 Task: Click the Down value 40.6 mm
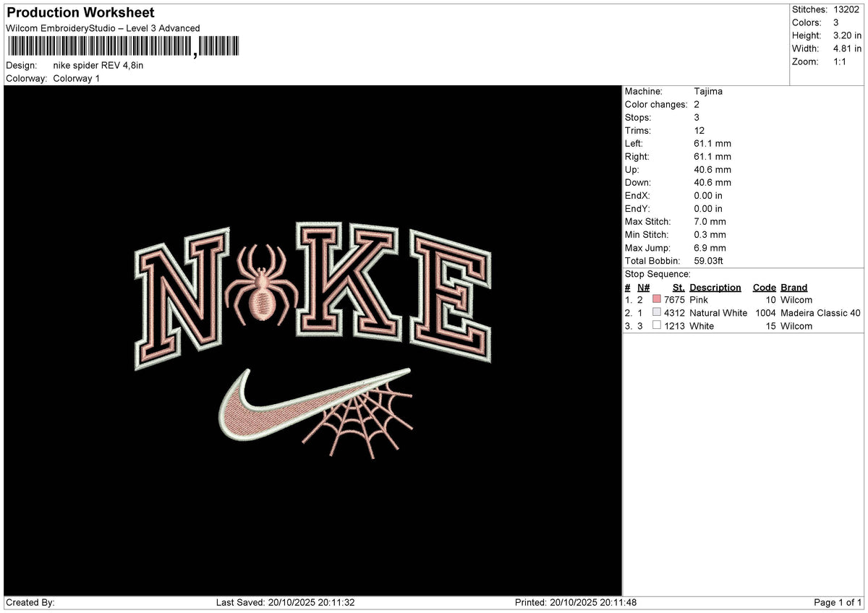712,183
